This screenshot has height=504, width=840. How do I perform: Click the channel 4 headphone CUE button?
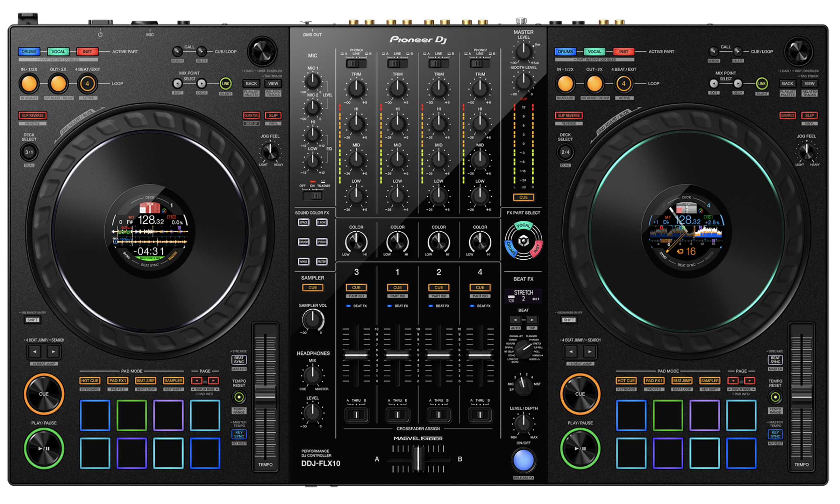pyautogui.click(x=480, y=287)
